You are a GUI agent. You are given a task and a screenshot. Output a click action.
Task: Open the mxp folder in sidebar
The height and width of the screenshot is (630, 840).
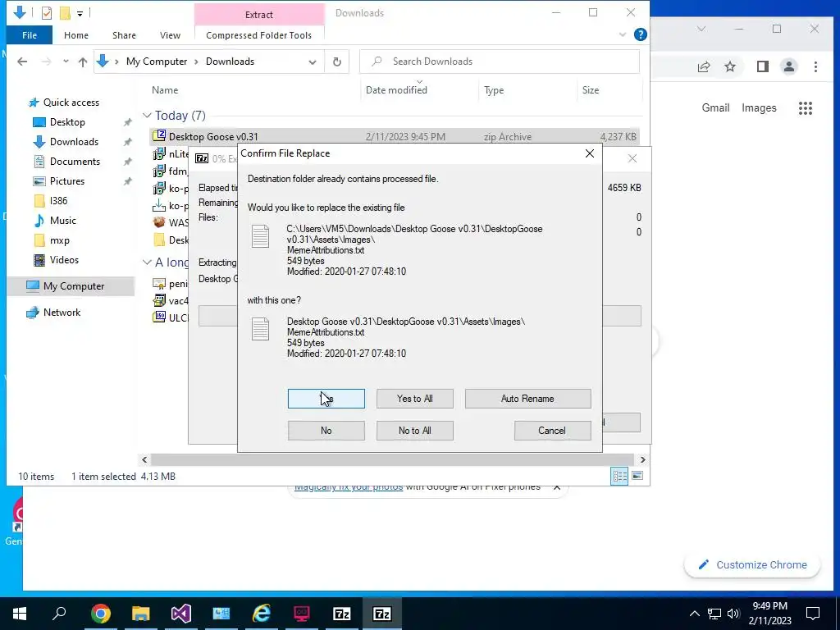pos(59,240)
